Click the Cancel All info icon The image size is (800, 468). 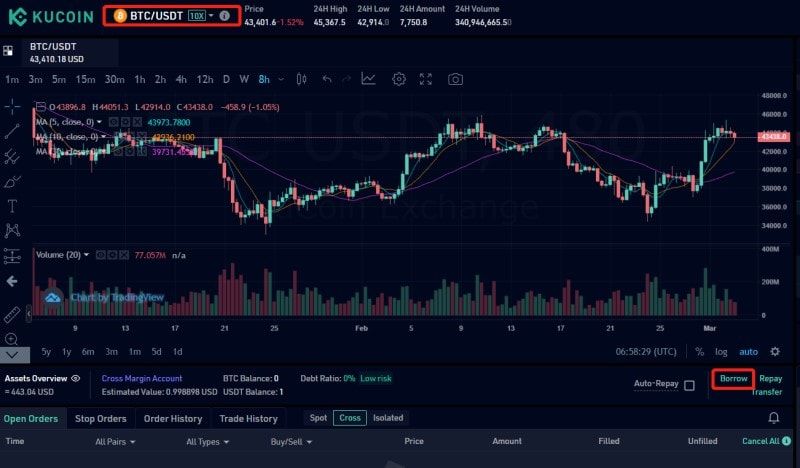pos(786,440)
